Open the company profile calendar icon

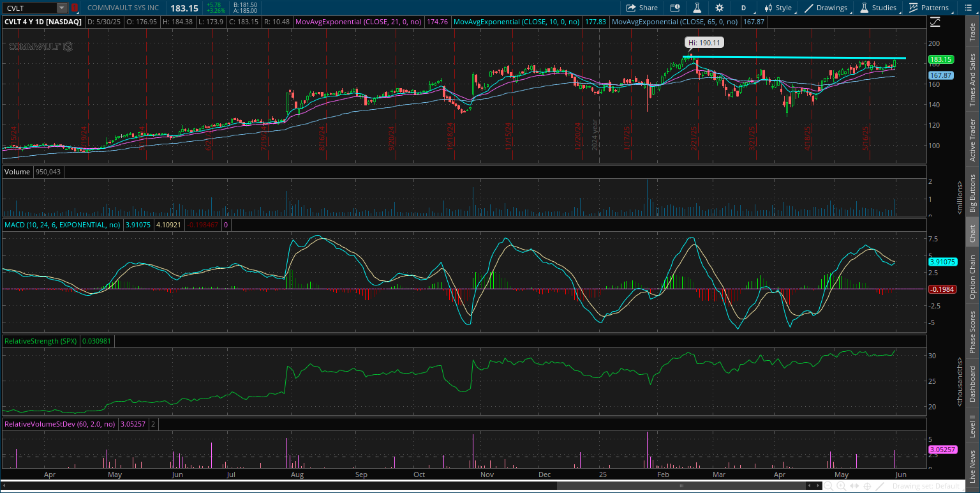[675, 8]
